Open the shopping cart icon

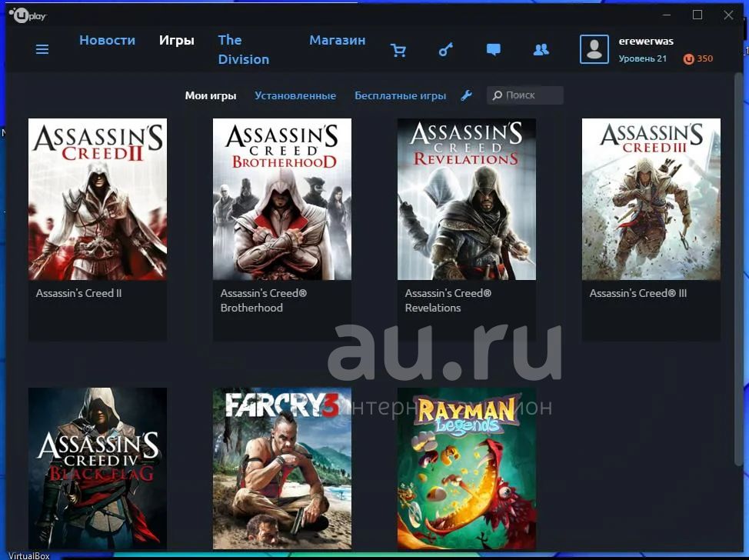point(398,50)
